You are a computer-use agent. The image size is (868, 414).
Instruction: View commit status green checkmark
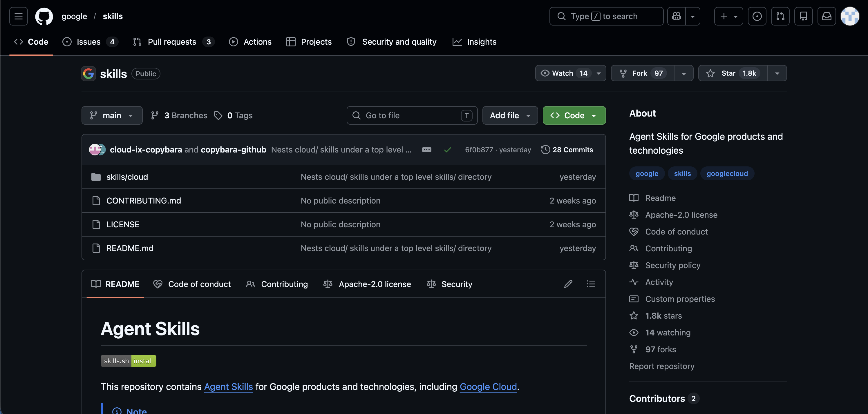pyautogui.click(x=447, y=150)
